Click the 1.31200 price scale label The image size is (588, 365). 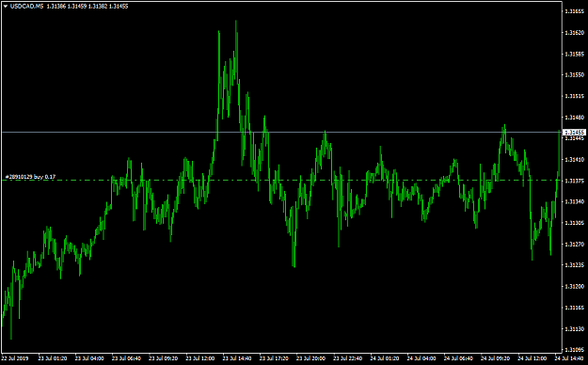574,287
